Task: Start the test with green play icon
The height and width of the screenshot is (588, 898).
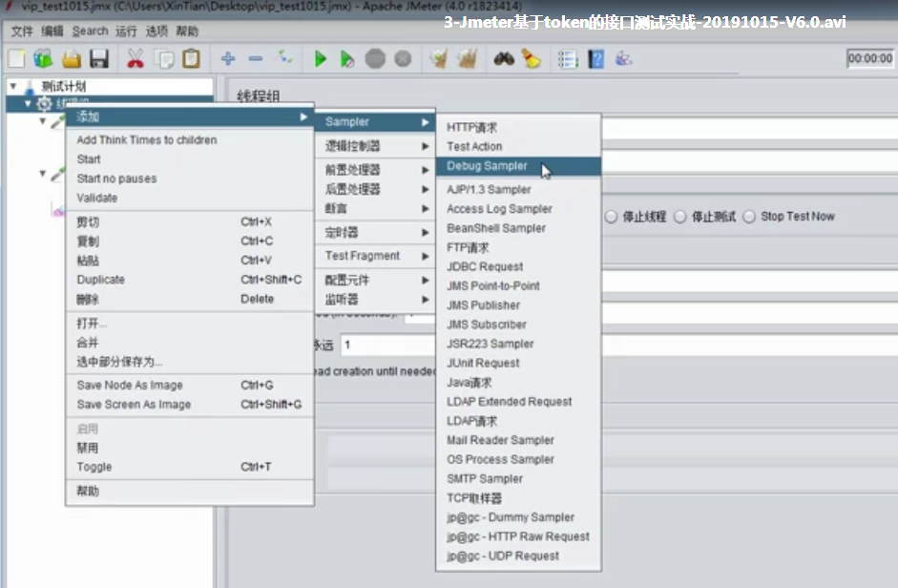Action: pyautogui.click(x=320, y=58)
